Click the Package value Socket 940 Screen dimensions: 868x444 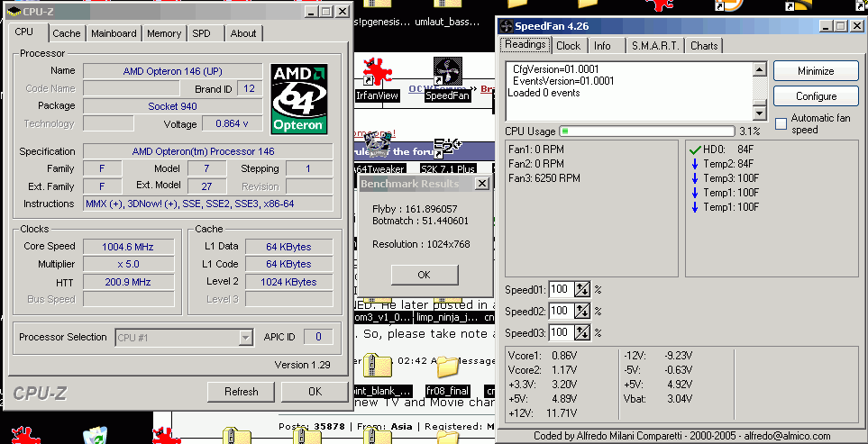click(x=173, y=106)
